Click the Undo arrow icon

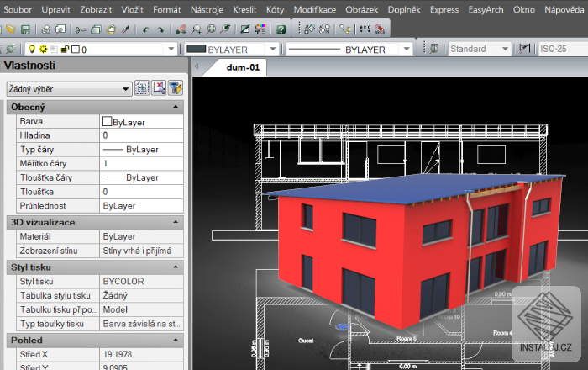click(145, 29)
